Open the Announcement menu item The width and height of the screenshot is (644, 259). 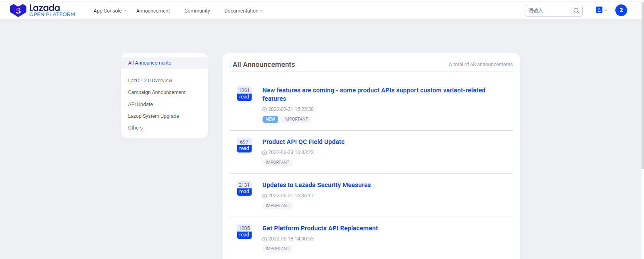[x=153, y=11]
